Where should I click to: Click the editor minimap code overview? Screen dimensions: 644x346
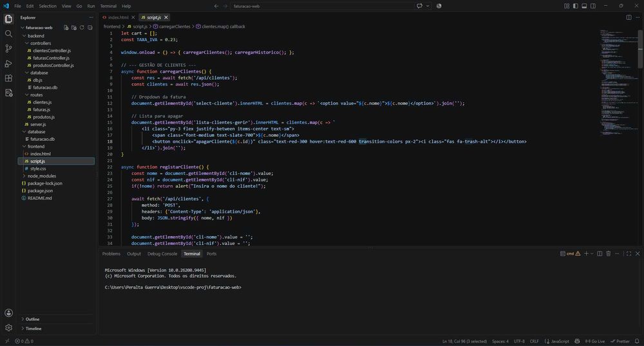618,82
